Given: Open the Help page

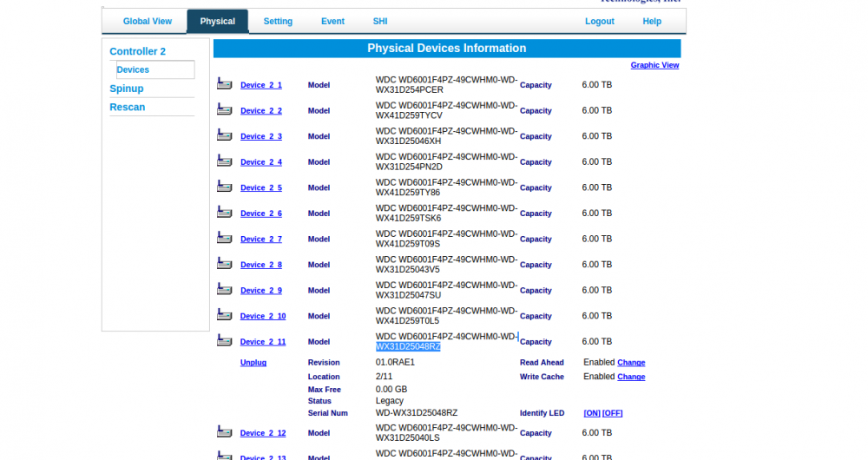Looking at the screenshot, I should (x=652, y=21).
